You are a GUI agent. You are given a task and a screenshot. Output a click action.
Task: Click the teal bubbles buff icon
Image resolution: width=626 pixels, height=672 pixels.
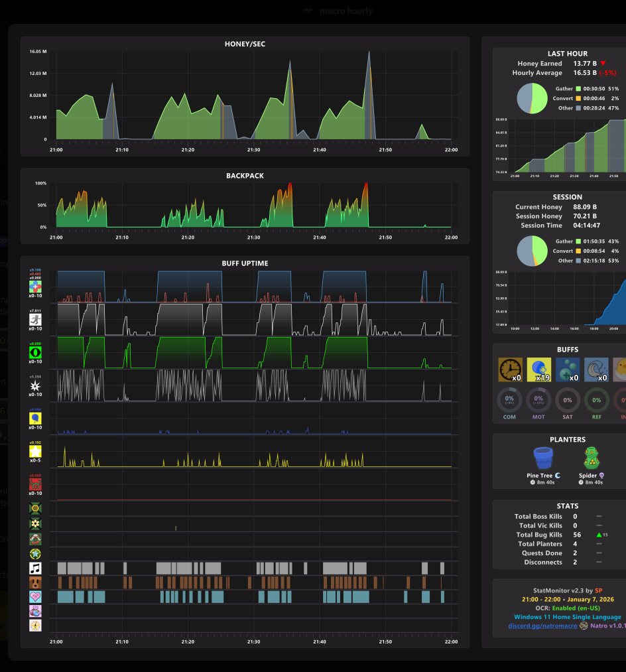coord(568,370)
